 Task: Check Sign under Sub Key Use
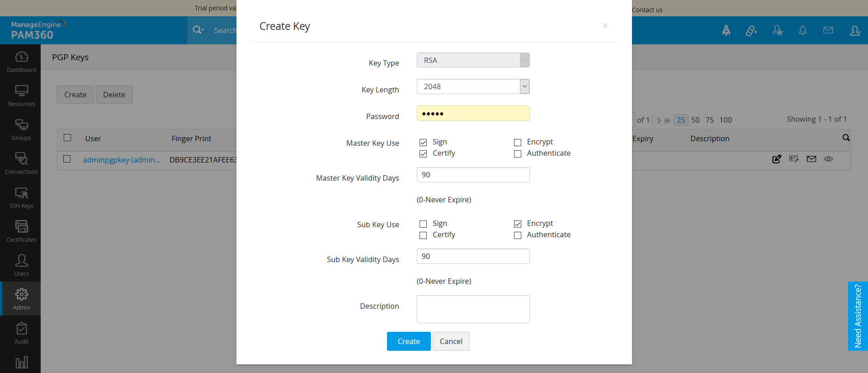tap(423, 224)
